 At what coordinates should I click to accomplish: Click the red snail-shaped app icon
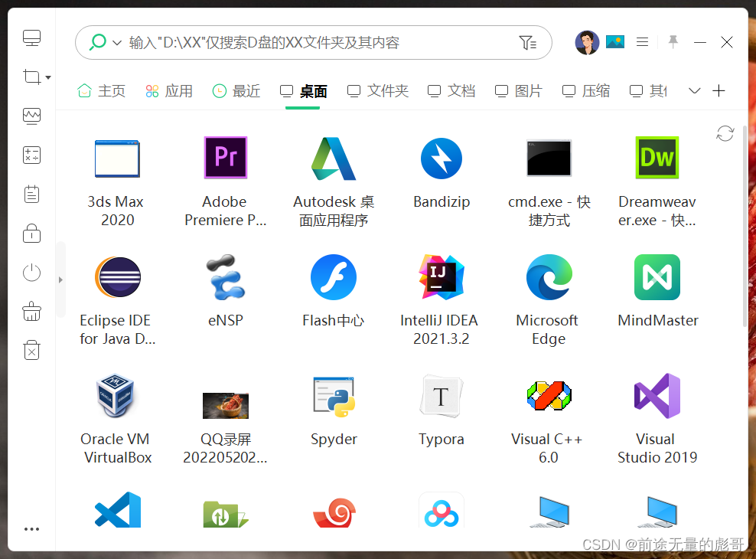pyautogui.click(x=334, y=513)
